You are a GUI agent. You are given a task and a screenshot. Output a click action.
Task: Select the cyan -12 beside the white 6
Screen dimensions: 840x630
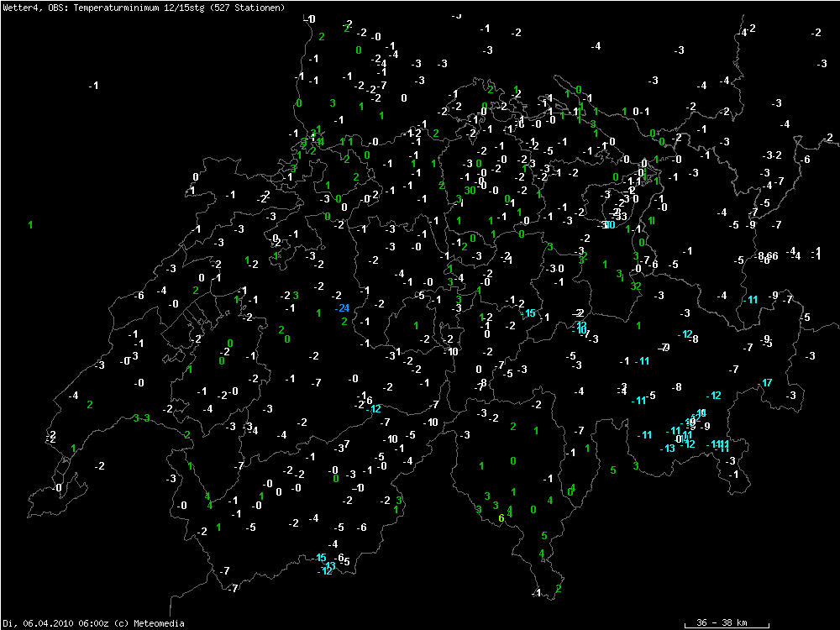375,409
